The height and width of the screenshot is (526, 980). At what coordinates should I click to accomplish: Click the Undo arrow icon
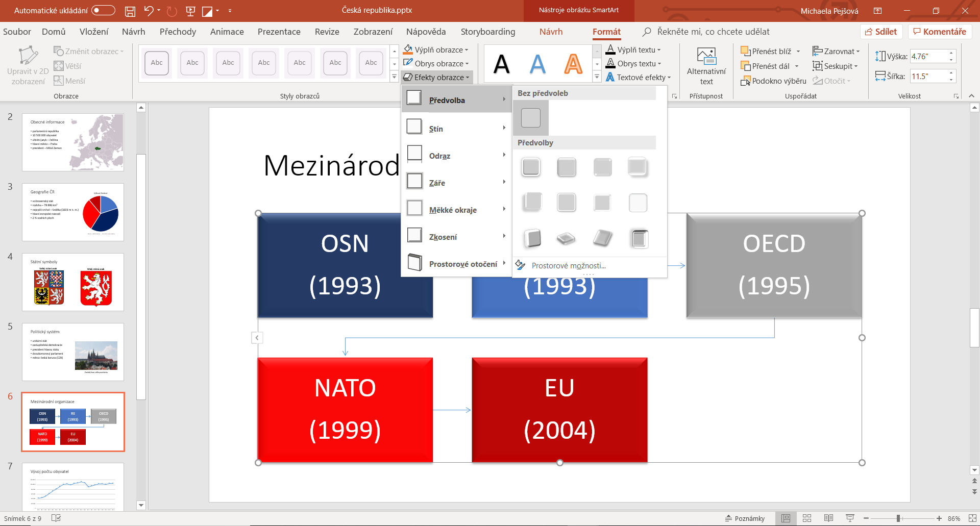(x=149, y=11)
